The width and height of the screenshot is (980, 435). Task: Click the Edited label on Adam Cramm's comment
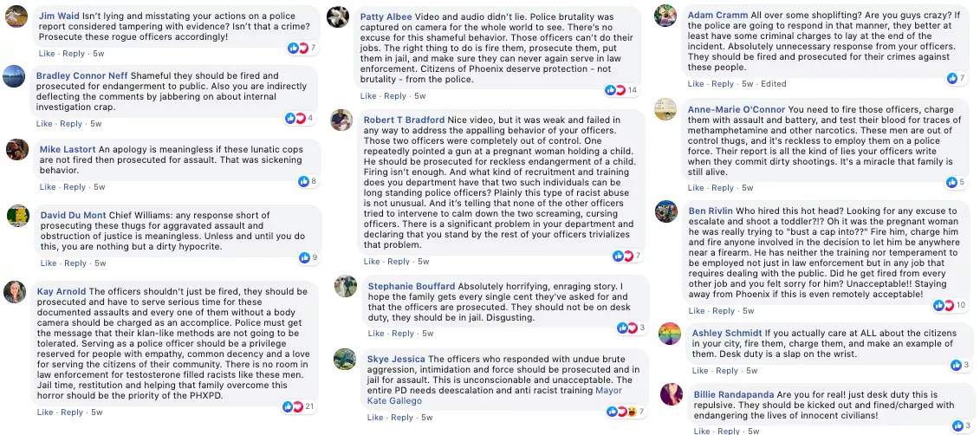(x=773, y=84)
